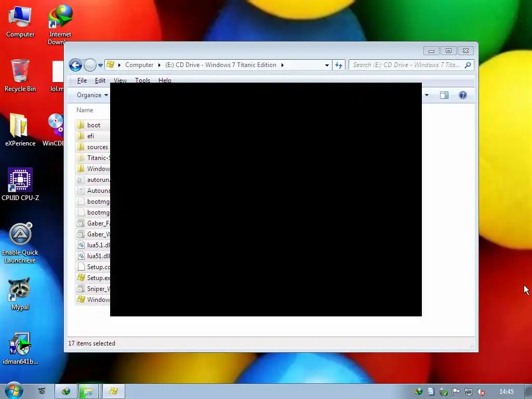Click the 17 items selected status text
Viewport: 532px width, 399px height.
(x=91, y=343)
